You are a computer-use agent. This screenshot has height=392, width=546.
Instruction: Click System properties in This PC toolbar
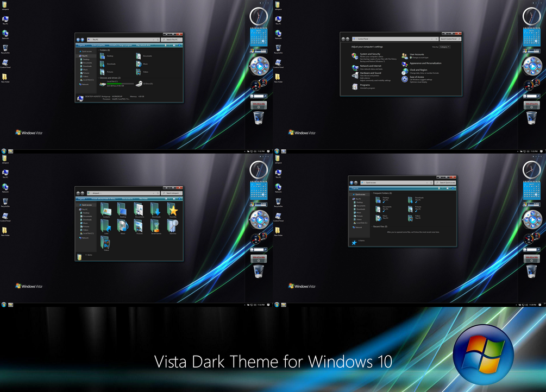click(x=98, y=45)
